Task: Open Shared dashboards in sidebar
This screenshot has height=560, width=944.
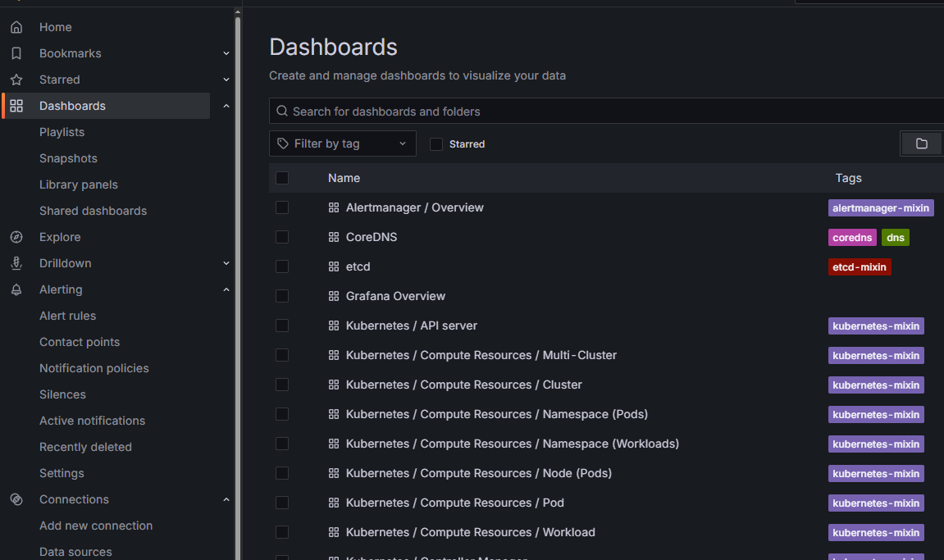Action: [93, 211]
